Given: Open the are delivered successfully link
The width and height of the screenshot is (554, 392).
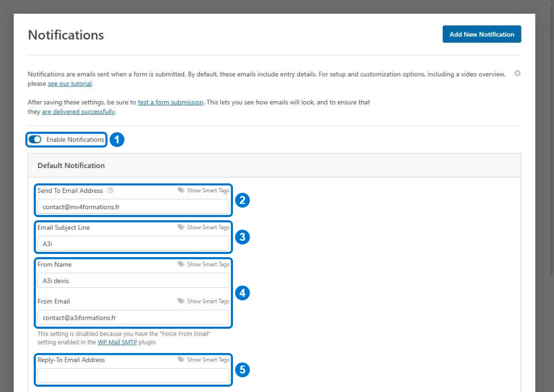Looking at the screenshot, I should coord(79,112).
